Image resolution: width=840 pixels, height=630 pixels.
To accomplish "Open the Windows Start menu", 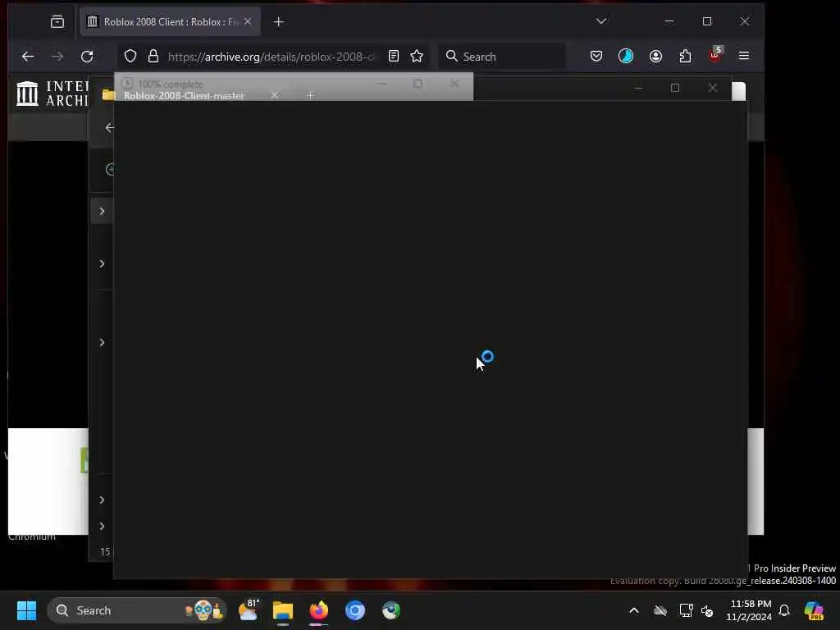I will click(x=27, y=610).
